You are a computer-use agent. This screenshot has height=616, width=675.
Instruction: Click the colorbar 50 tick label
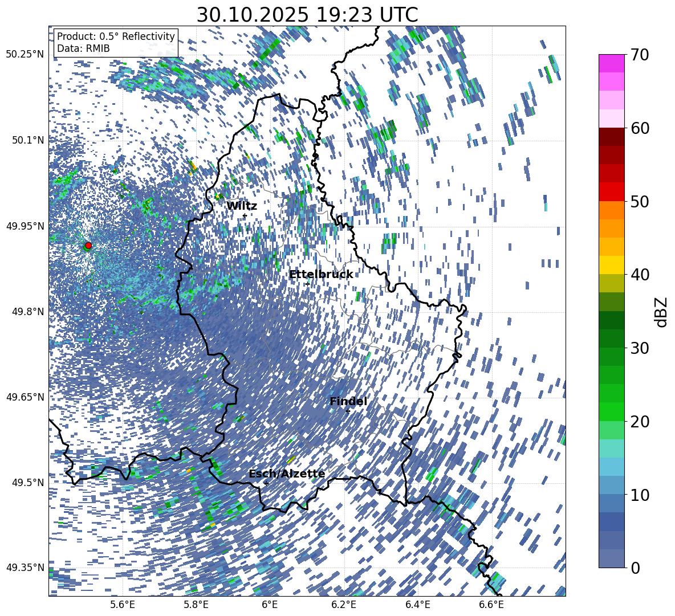click(x=640, y=201)
